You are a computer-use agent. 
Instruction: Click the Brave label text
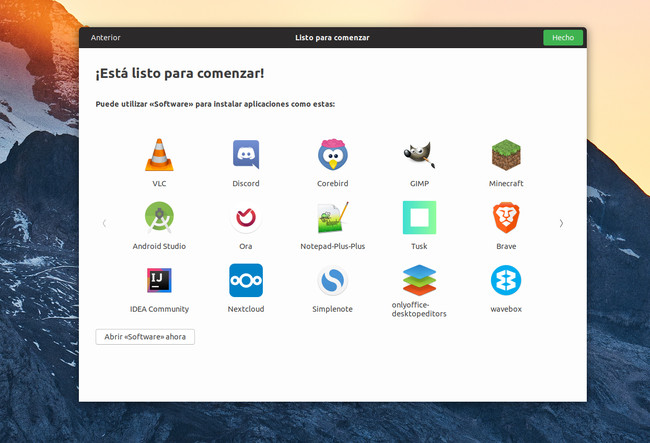click(506, 246)
